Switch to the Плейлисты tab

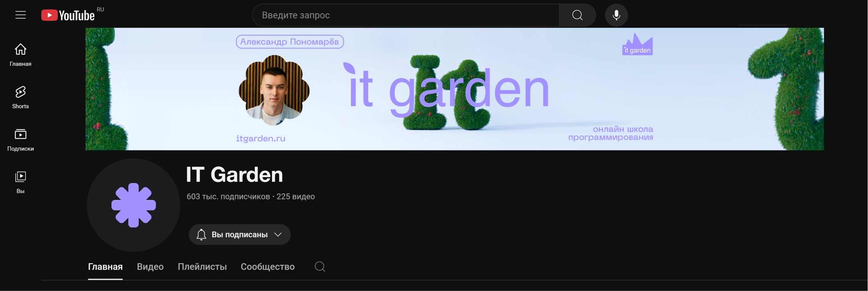pos(202,267)
